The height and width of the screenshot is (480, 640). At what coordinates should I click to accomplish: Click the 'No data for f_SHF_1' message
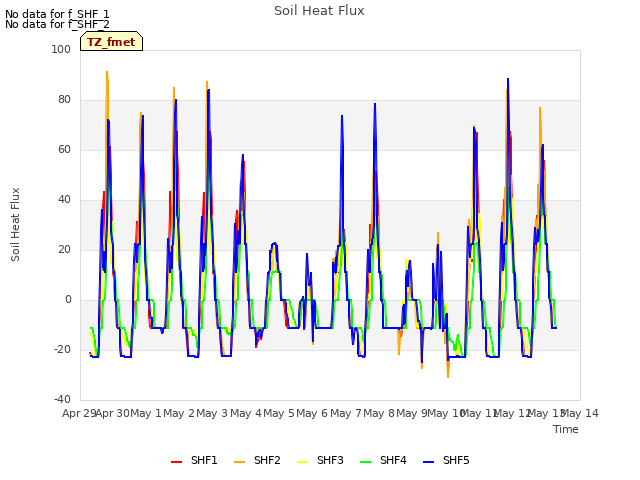point(57,14)
